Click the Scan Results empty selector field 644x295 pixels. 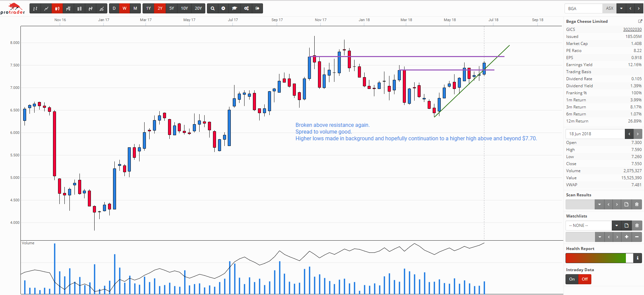point(580,204)
